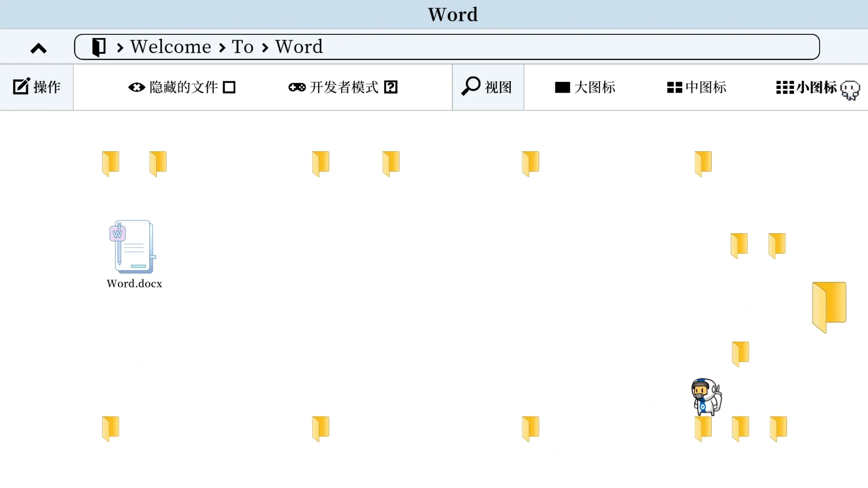This screenshot has width=868, height=488.
Task: Select 大图标 view mode
Action: [584, 87]
